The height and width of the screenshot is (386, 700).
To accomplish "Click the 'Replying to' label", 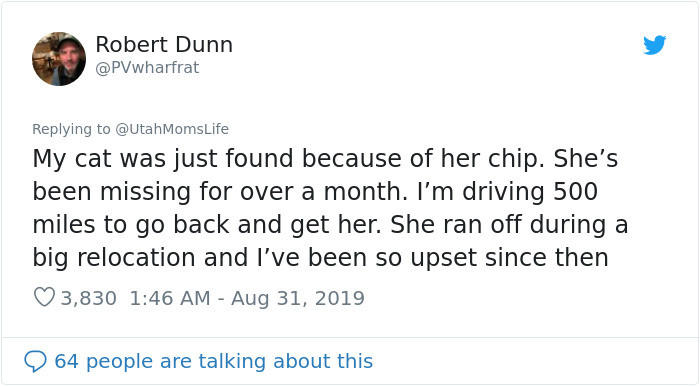I will pyautogui.click(x=71, y=129).
